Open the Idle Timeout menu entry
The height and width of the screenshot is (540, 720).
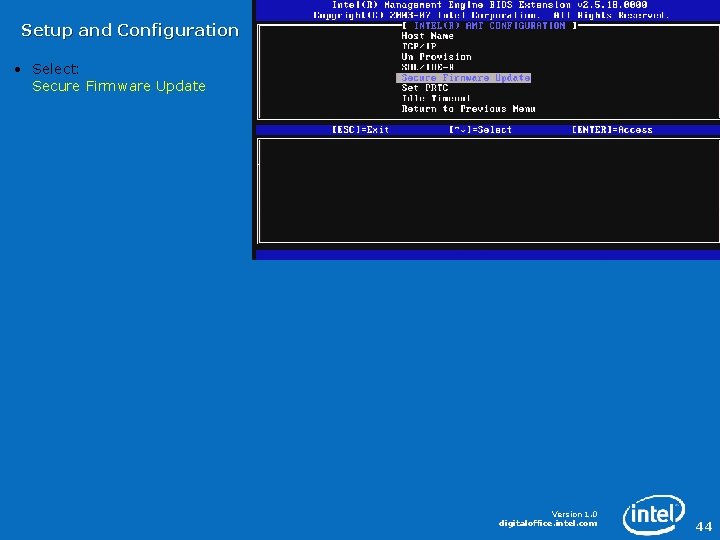(x=436, y=98)
